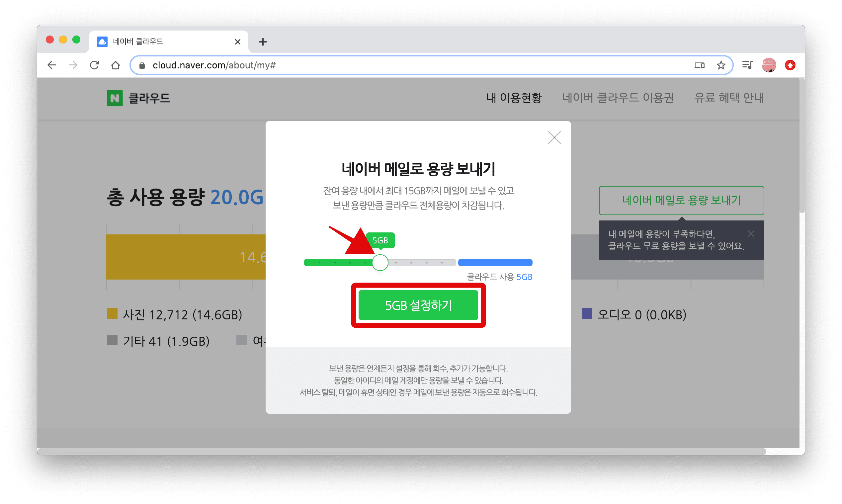
Task: Open the 네이버 클라우드 이용권 menu
Action: [618, 98]
